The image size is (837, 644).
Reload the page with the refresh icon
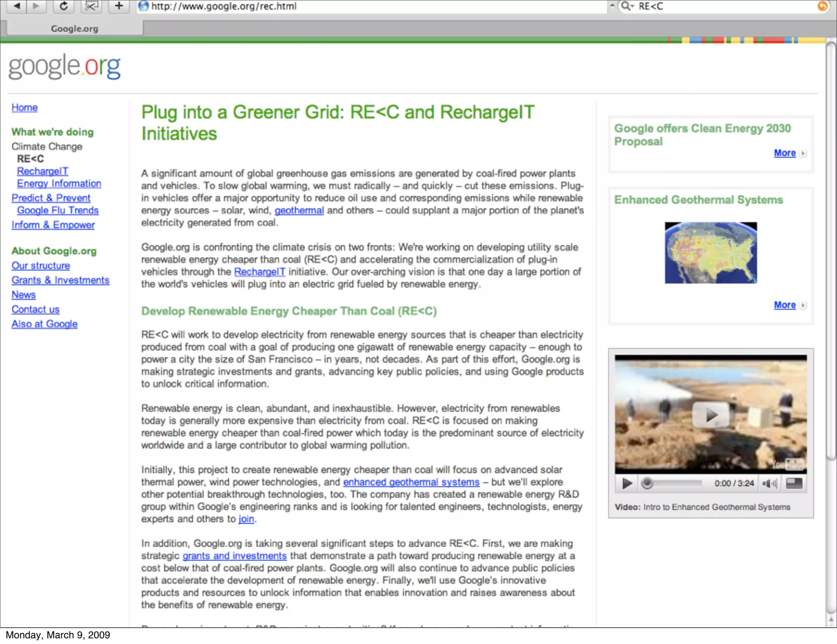coord(64,6)
